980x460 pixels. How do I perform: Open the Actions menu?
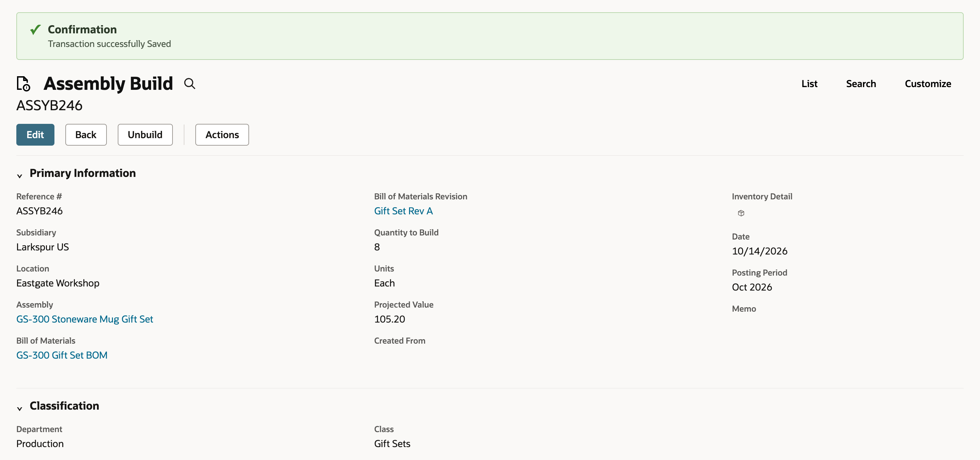click(222, 135)
